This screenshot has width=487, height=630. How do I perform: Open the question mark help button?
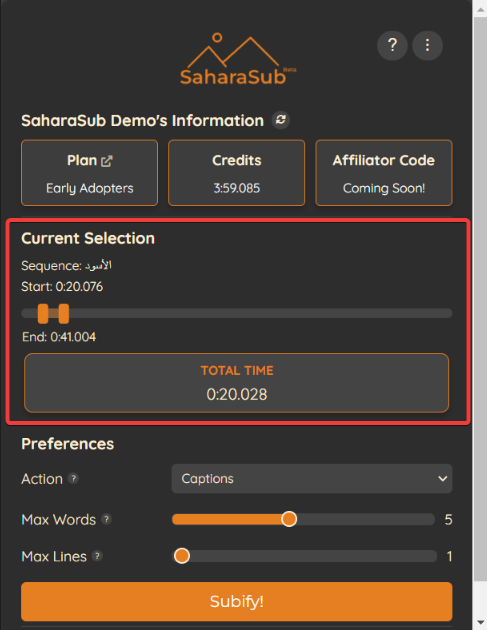[392, 45]
